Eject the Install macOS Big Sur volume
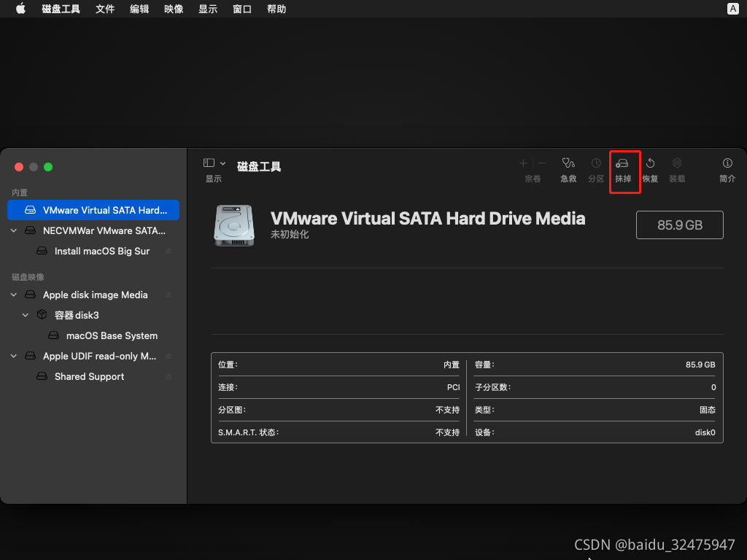This screenshot has height=560, width=747. [x=169, y=252]
